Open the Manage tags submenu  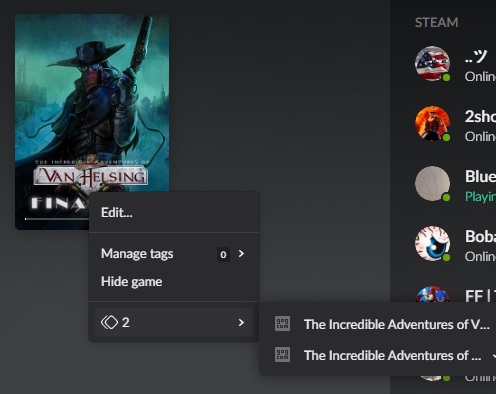pyautogui.click(x=174, y=254)
